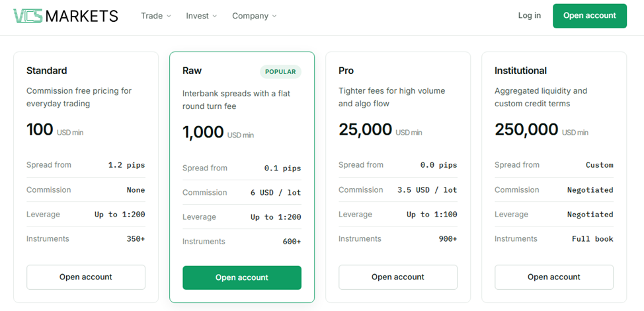Click the Pro plan heading
This screenshot has width=644, height=311.
346,71
